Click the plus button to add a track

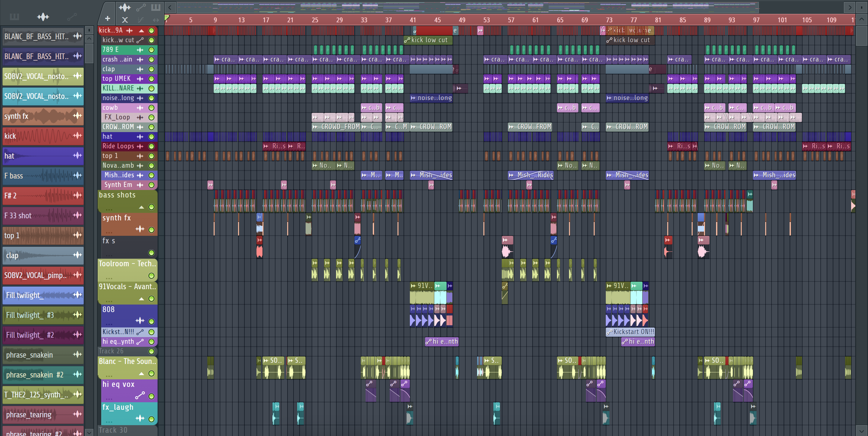(x=108, y=19)
